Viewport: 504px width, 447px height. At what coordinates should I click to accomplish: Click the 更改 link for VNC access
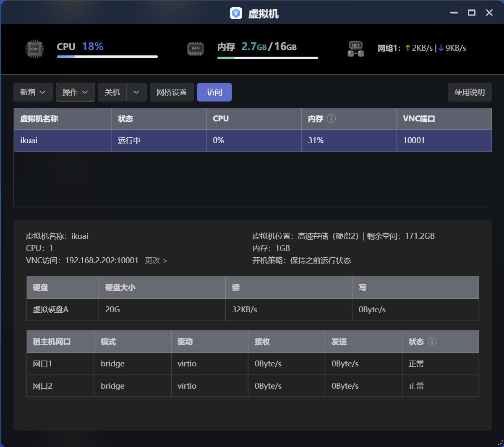pyautogui.click(x=156, y=261)
